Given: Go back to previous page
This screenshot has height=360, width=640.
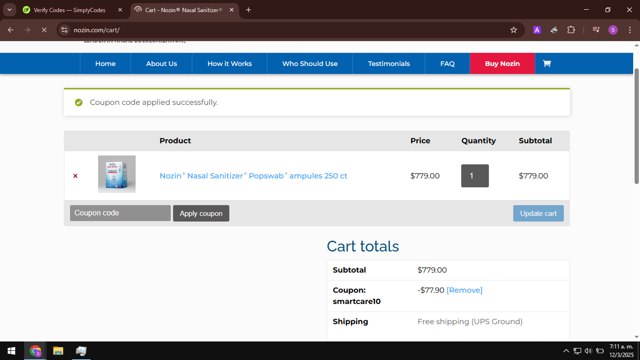Looking at the screenshot, I should click(11, 30).
